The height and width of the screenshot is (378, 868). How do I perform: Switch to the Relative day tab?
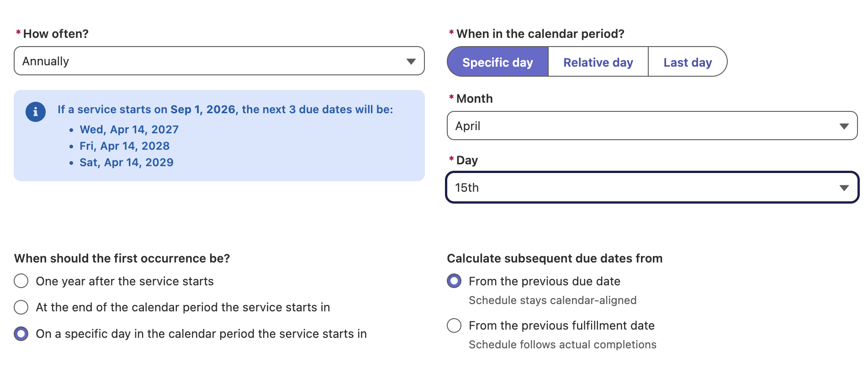598,62
